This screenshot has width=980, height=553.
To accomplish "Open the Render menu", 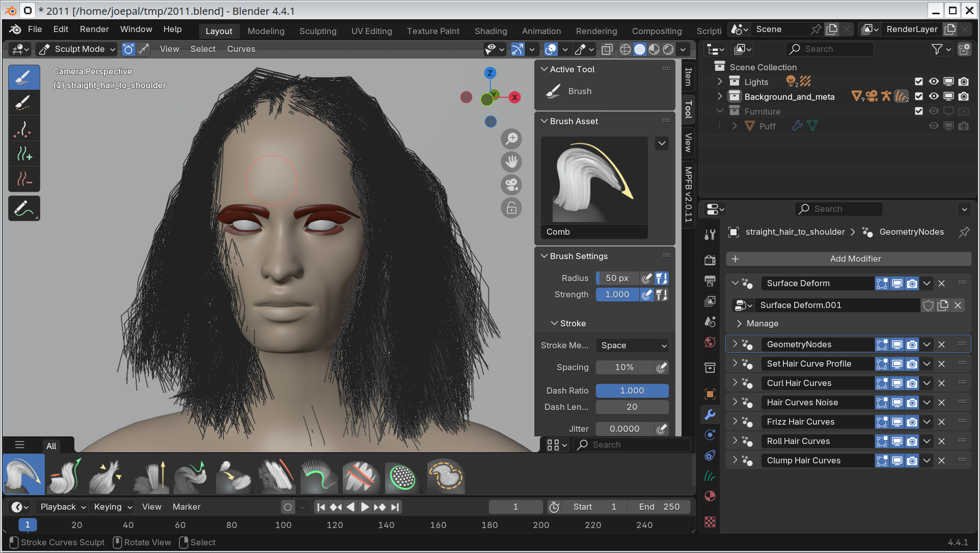I will 94,29.
